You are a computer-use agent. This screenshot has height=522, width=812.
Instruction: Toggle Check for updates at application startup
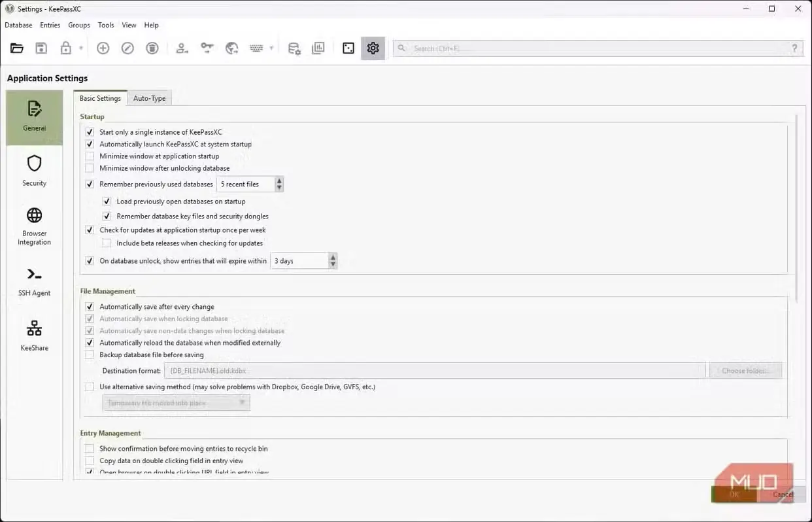90,230
